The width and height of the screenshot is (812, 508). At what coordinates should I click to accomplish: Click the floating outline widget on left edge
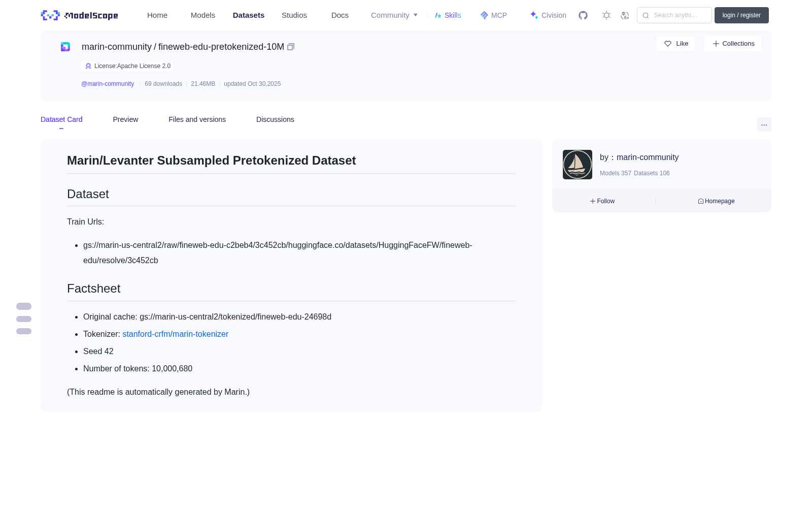click(24, 319)
